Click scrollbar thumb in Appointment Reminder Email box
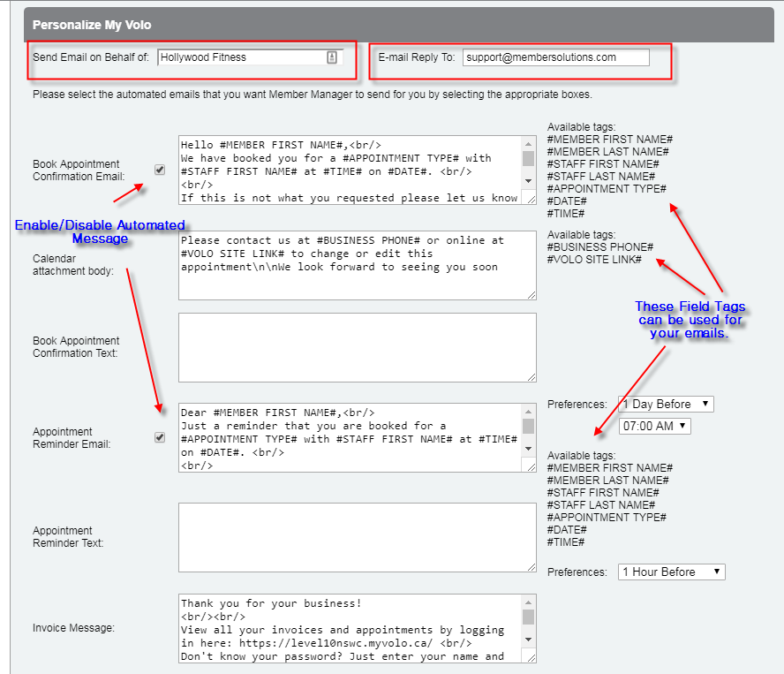The width and height of the screenshot is (784, 674). click(528, 427)
